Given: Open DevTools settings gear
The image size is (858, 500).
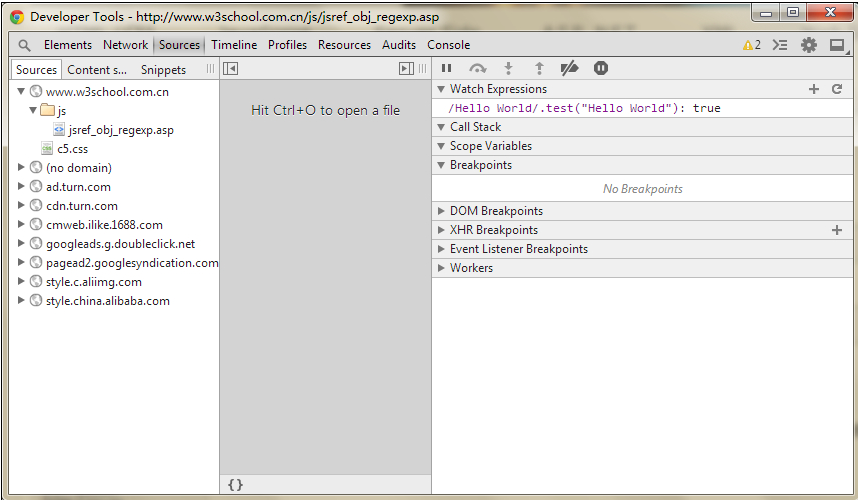Looking at the screenshot, I should point(808,45).
